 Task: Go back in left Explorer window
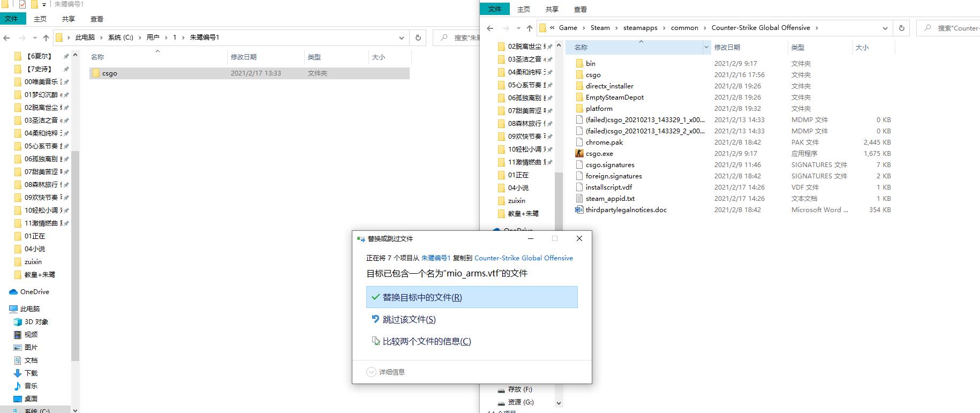[6, 37]
